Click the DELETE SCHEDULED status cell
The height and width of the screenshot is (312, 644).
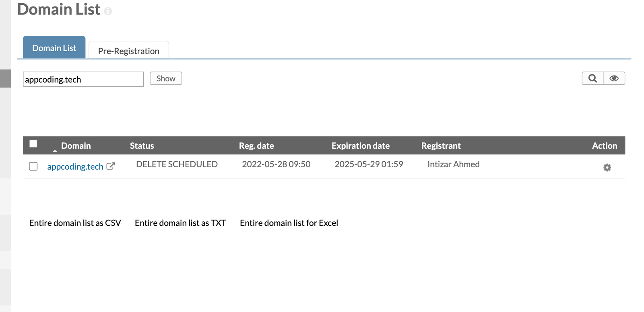click(x=177, y=164)
